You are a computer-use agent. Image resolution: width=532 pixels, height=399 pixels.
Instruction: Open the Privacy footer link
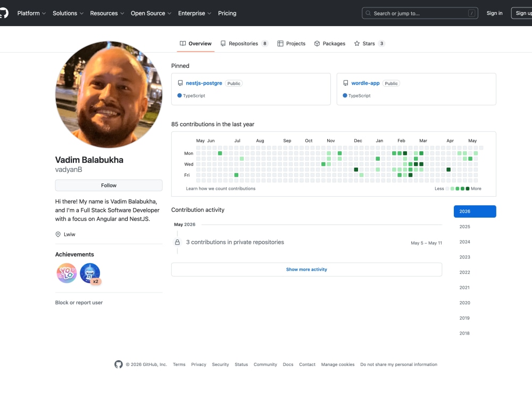coord(198,364)
